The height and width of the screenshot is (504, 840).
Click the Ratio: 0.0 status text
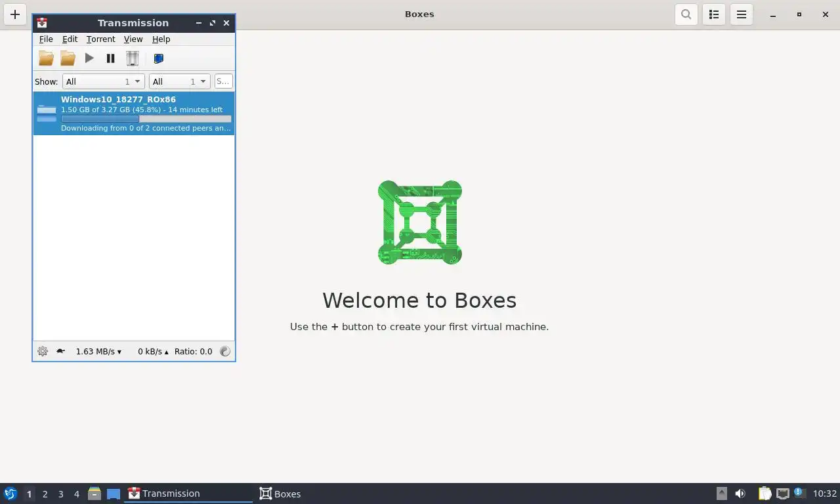tap(193, 351)
